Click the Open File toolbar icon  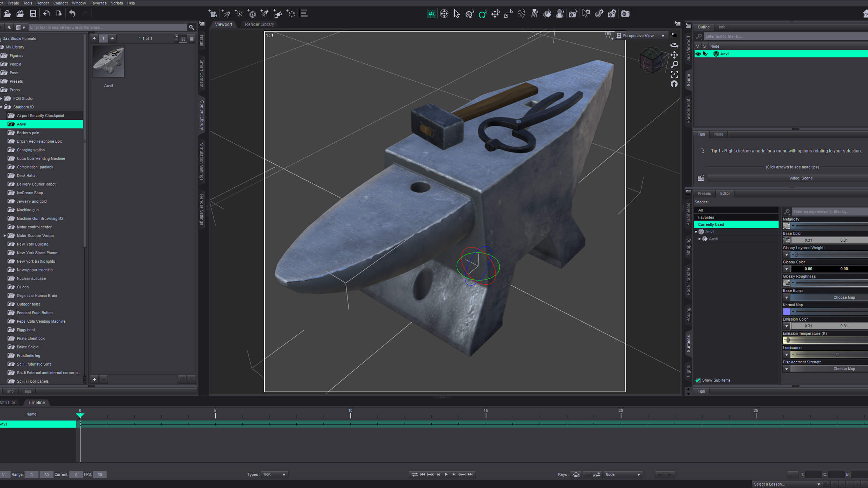pos(7,14)
